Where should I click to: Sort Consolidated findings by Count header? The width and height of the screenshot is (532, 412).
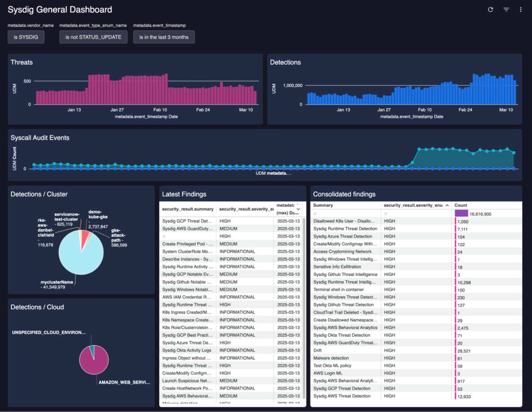pos(461,205)
